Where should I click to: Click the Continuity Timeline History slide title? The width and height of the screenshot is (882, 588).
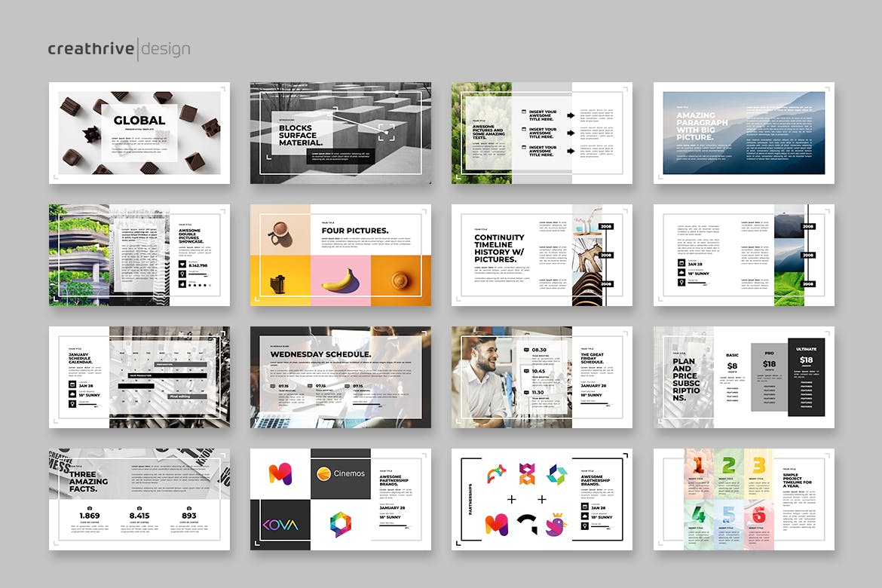coord(499,248)
